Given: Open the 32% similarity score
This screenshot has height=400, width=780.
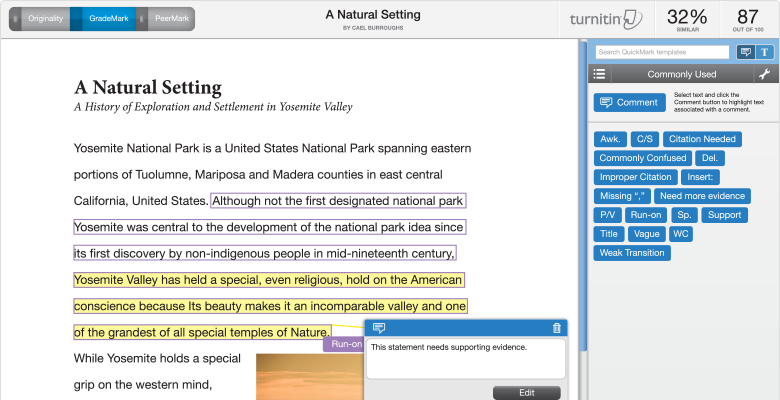Looking at the screenshot, I should pyautogui.click(x=687, y=20).
